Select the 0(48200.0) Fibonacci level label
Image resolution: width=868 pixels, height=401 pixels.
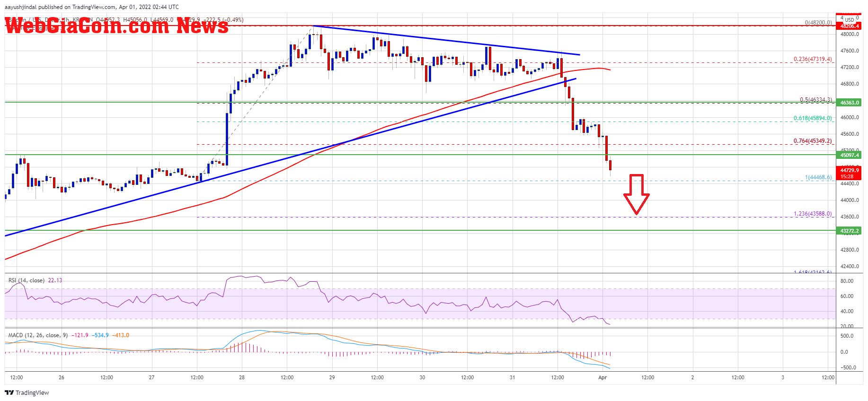point(818,22)
